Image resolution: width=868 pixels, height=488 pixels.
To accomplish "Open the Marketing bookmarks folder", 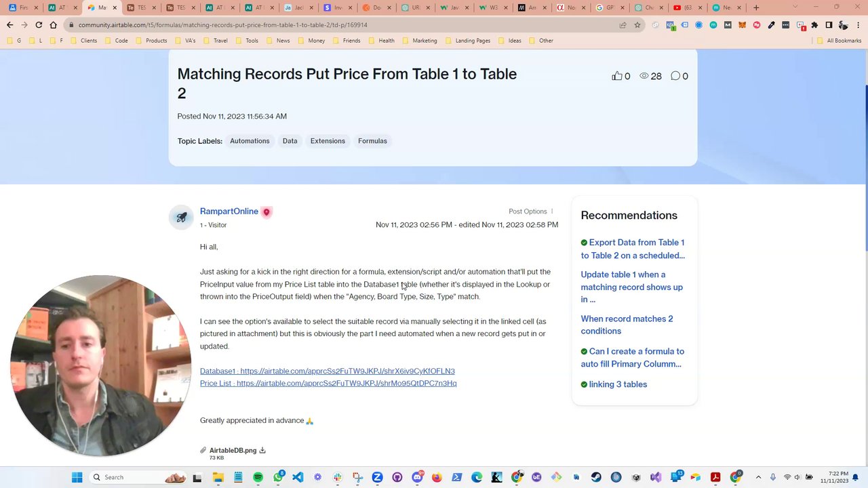I will (420, 41).
